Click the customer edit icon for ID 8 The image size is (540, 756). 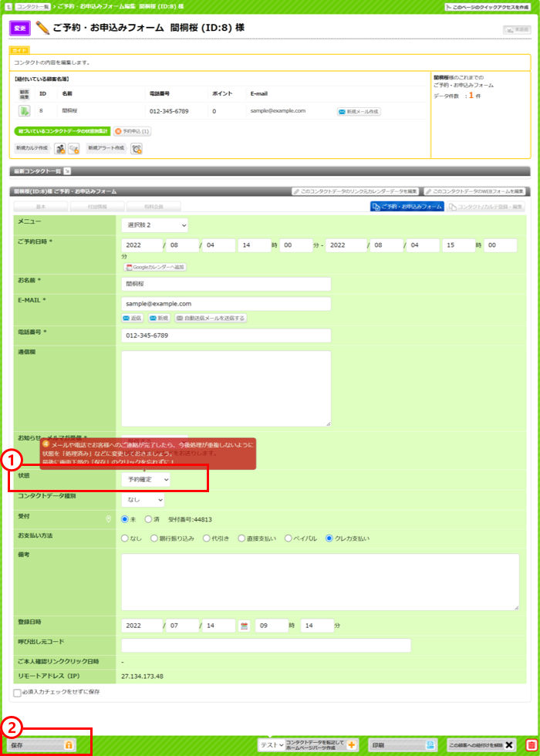pos(24,111)
